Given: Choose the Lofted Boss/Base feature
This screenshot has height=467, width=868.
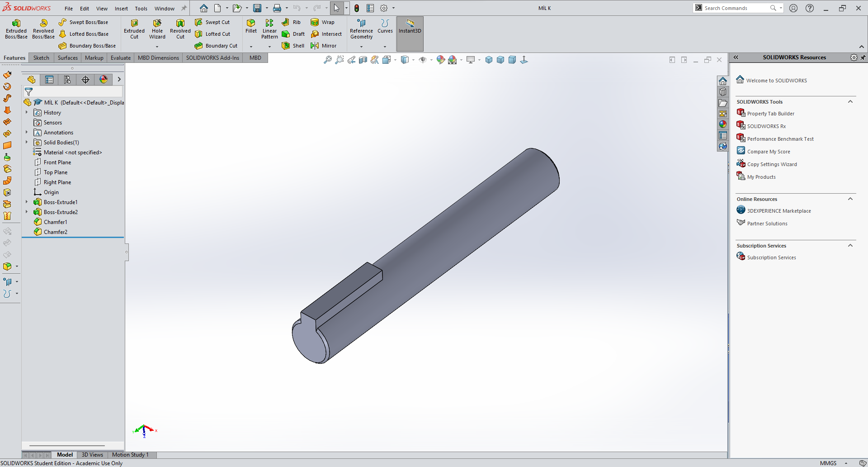Looking at the screenshot, I should pyautogui.click(x=84, y=34).
